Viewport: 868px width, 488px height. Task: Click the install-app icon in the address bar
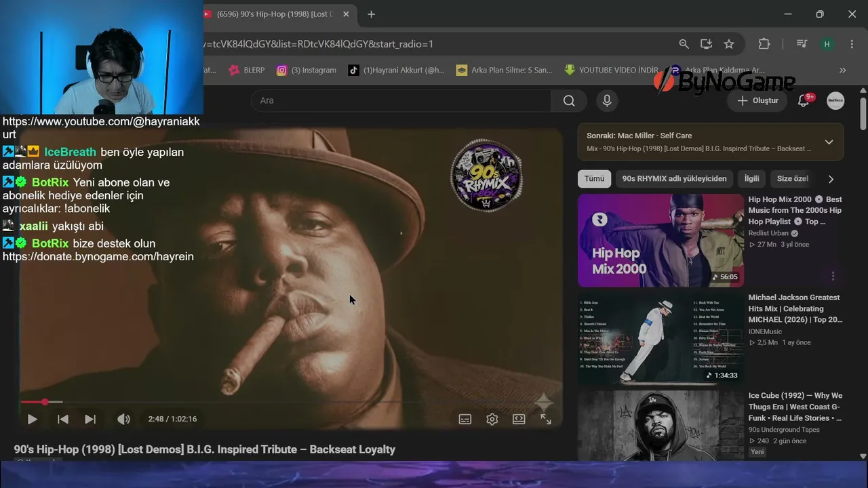pos(706,44)
